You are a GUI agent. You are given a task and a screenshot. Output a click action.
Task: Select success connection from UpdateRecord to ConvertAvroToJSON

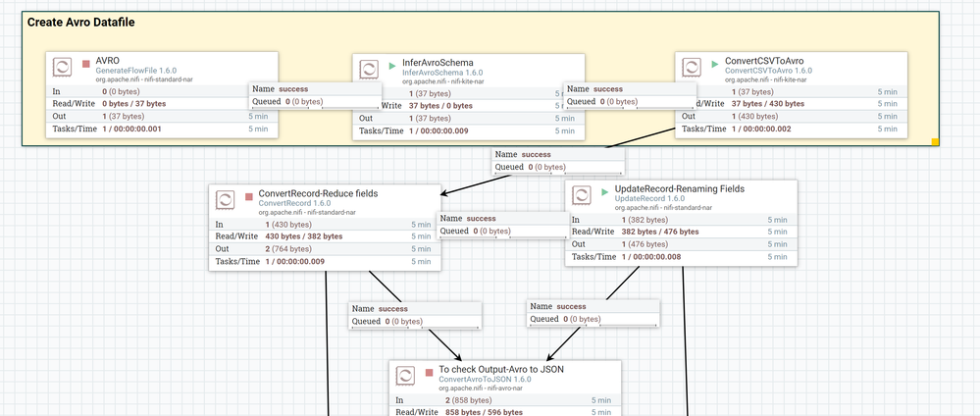click(593, 313)
